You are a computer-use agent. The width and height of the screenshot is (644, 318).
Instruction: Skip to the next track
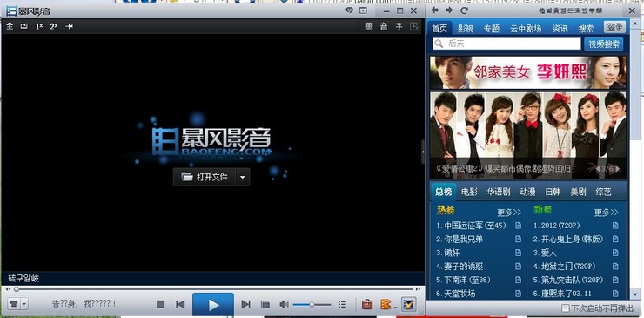(245, 304)
